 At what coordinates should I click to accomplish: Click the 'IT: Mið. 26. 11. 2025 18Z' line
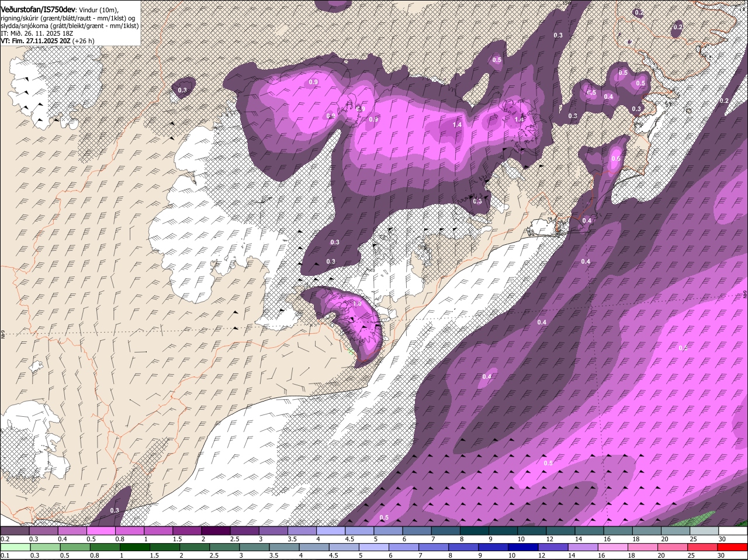point(37,33)
